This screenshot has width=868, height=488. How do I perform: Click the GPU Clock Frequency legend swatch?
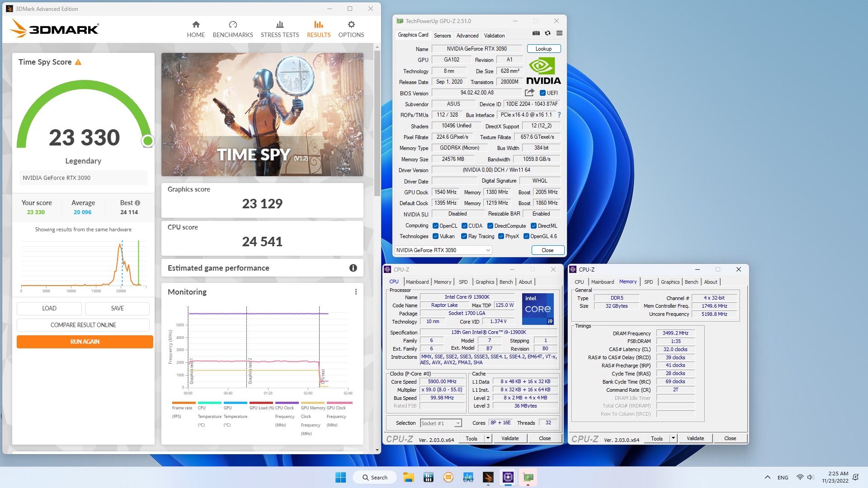pos(340,403)
